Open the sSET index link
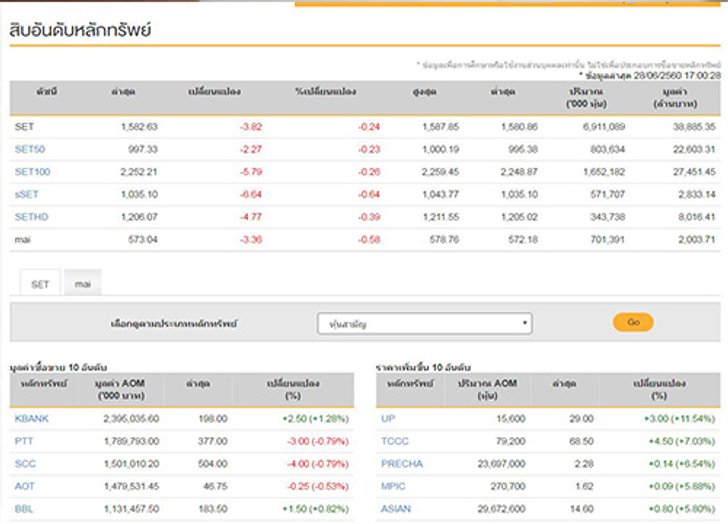 tap(26, 194)
